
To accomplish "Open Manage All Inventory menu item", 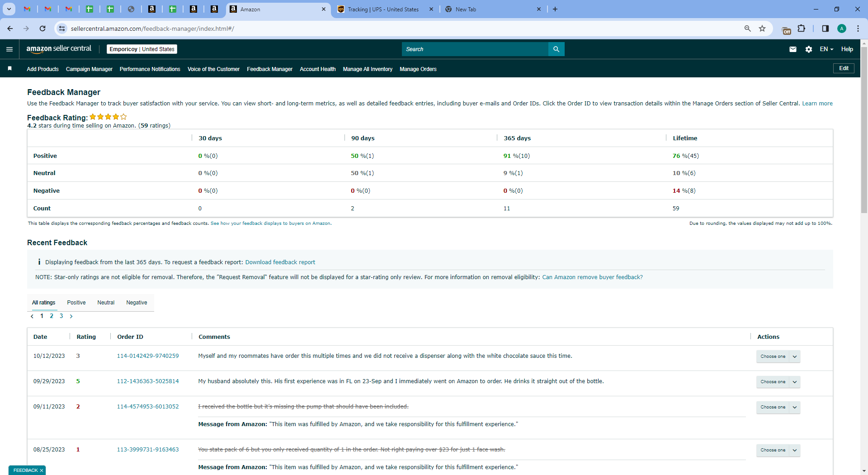I will coord(368,69).
